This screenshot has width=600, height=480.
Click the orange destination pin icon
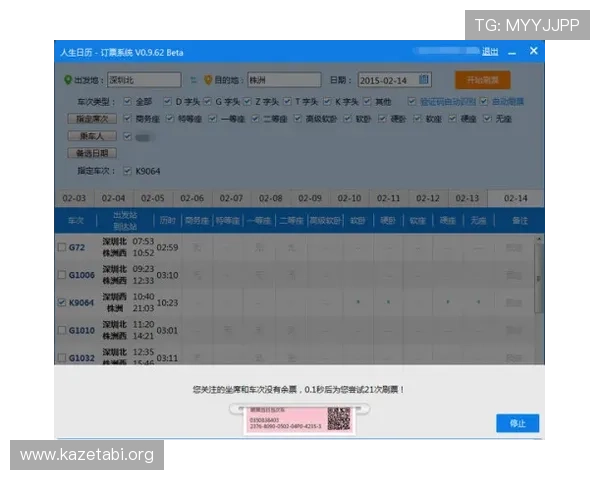(208, 80)
